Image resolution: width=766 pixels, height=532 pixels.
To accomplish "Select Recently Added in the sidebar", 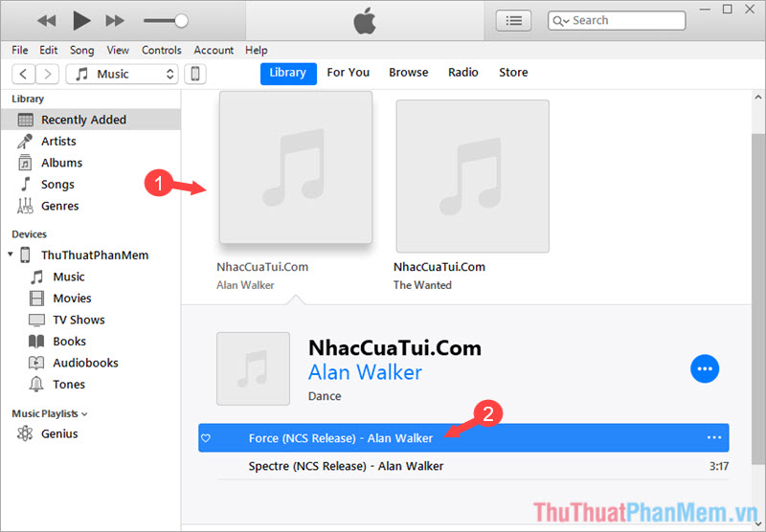I will pos(91,120).
